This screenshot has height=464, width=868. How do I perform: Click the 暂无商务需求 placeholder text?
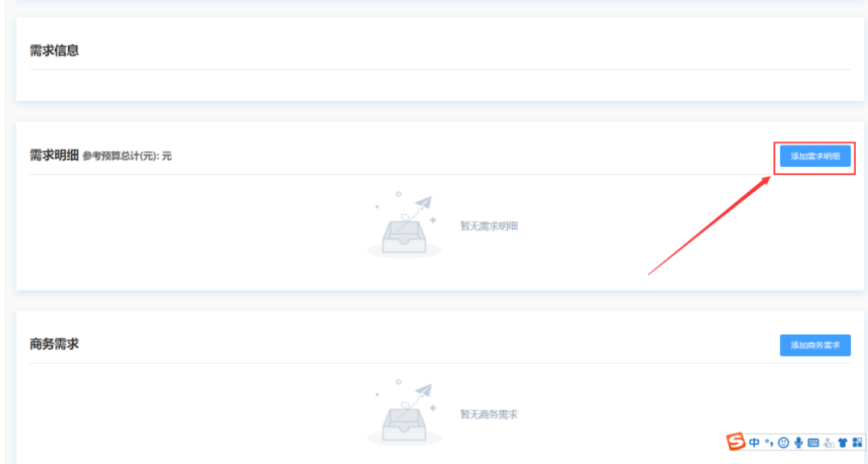coord(489,414)
